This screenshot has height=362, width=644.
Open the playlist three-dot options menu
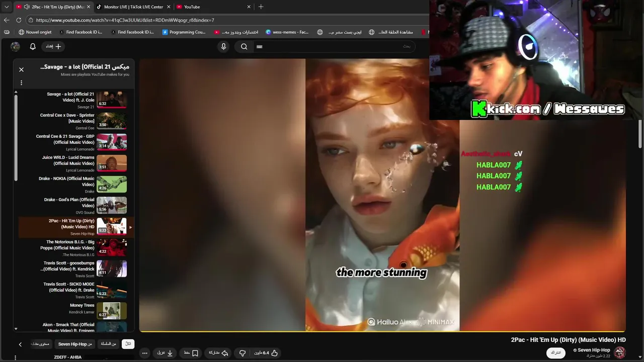(x=21, y=82)
